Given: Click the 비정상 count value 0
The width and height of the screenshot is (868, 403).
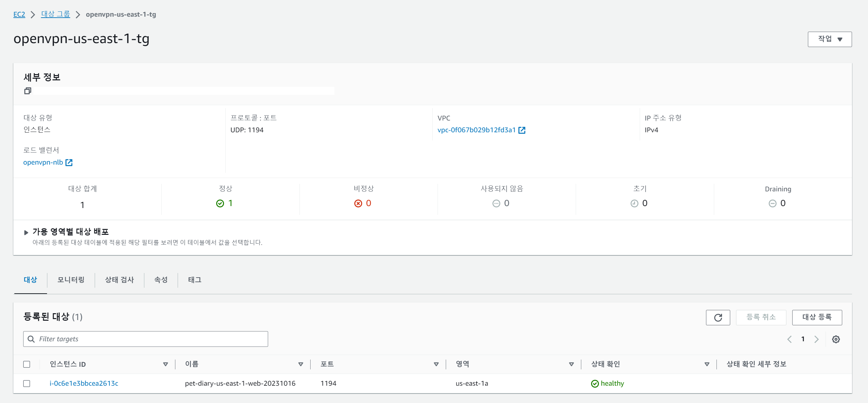Looking at the screenshot, I should (369, 203).
